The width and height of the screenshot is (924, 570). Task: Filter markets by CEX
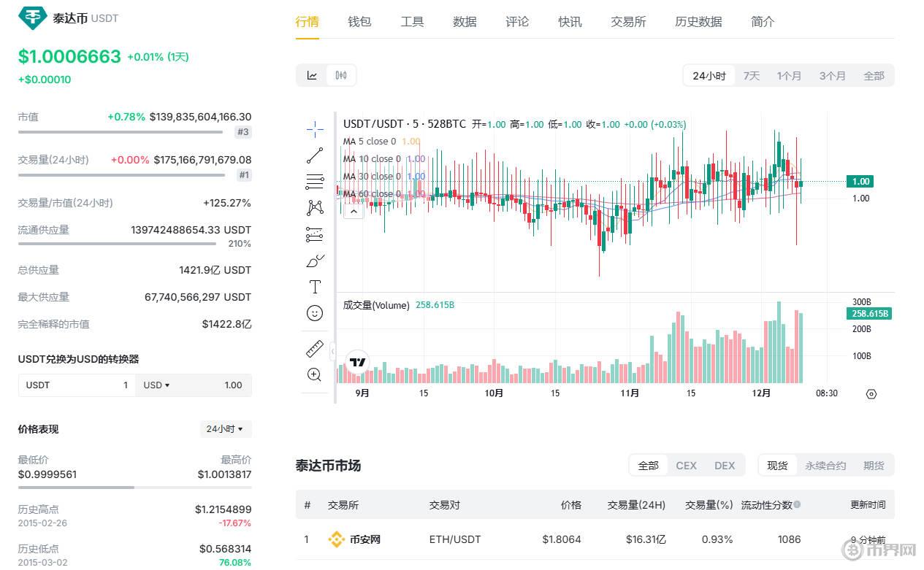[686, 466]
